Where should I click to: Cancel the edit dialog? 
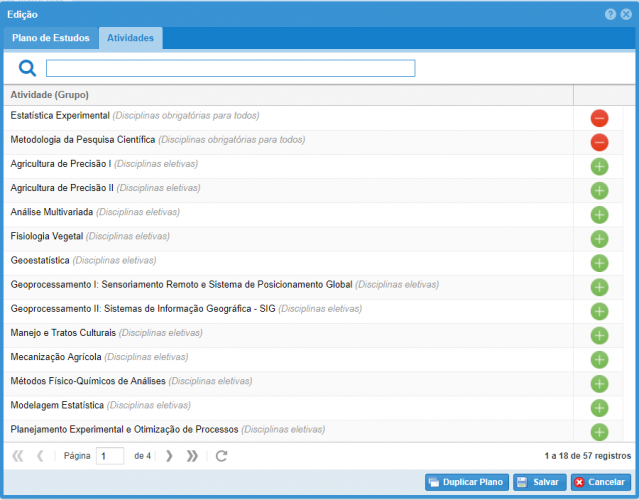click(x=601, y=482)
